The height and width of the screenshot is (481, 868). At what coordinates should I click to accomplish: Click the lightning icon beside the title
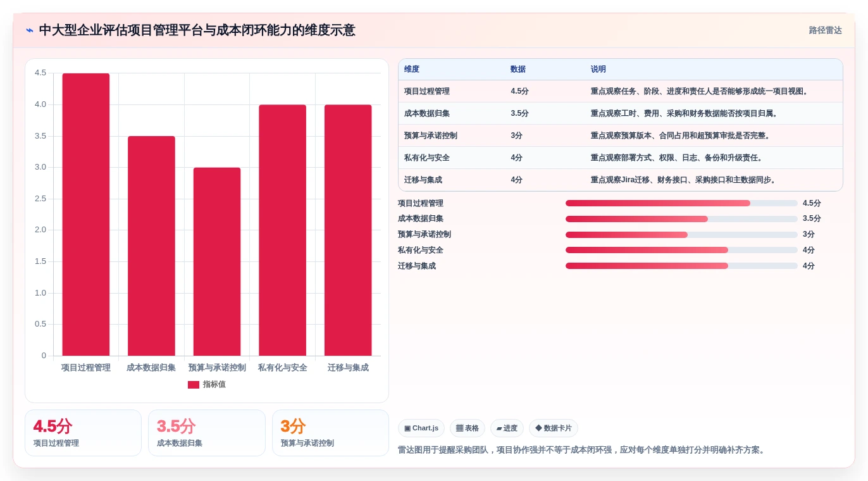click(x=30, y=30)
